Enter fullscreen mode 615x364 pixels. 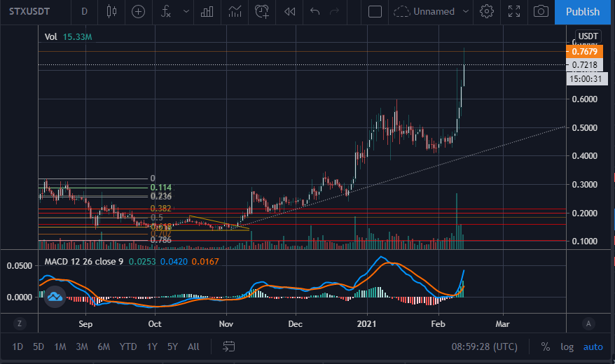[x=514, y=11]
